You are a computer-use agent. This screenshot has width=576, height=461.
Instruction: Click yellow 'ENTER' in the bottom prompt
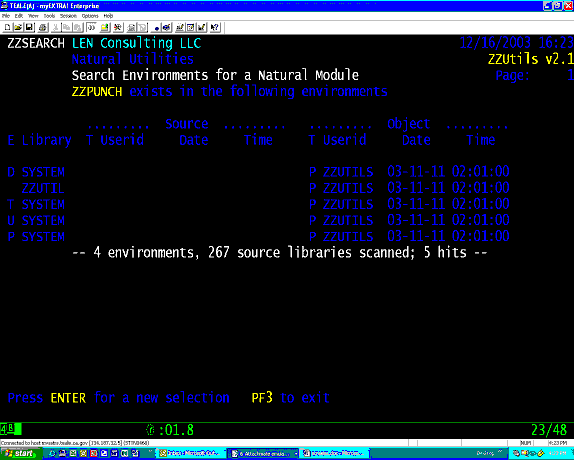coord(68,398)
